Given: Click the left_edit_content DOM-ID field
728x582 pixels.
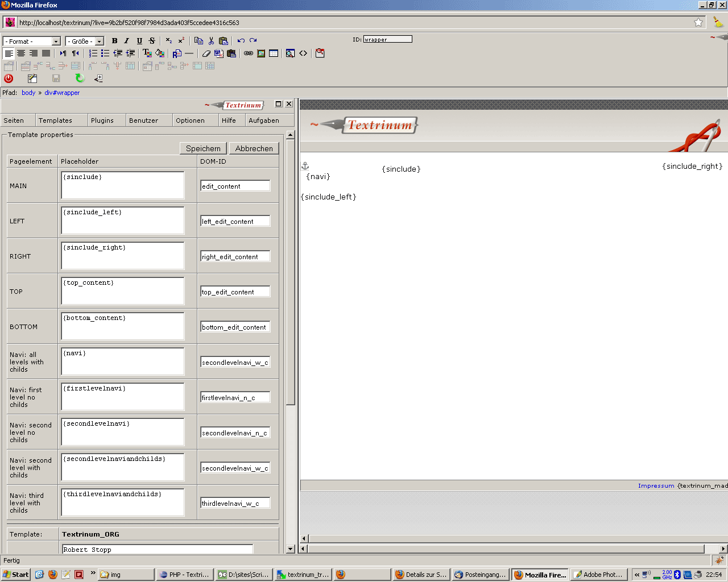Looking at the screenshot, I should (x=235, y=221).
